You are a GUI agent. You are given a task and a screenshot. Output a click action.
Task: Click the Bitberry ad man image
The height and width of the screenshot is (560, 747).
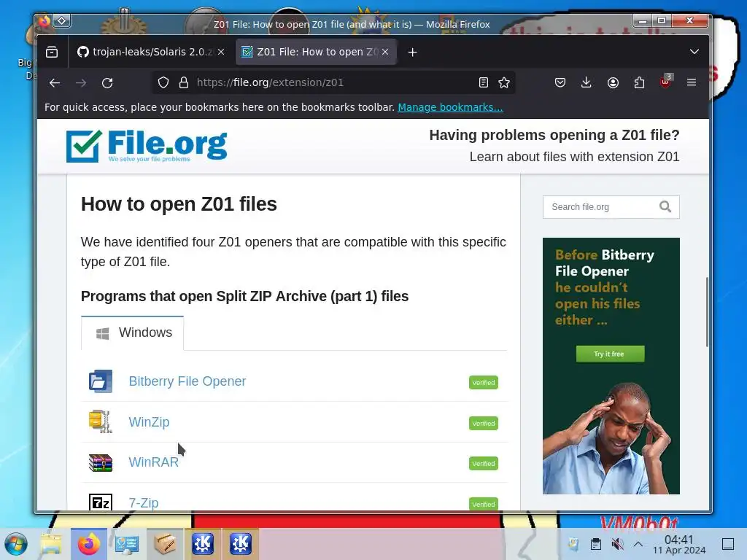tap(611, 438)
